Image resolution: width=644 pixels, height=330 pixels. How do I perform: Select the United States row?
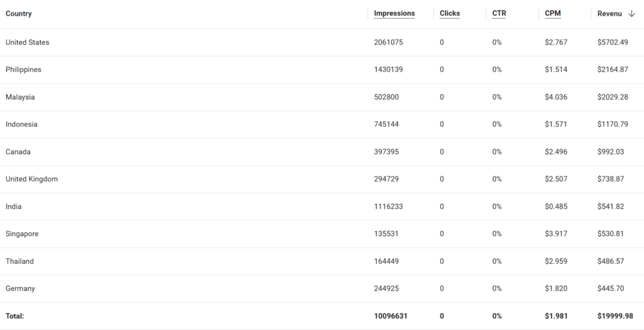click(322, 42)
